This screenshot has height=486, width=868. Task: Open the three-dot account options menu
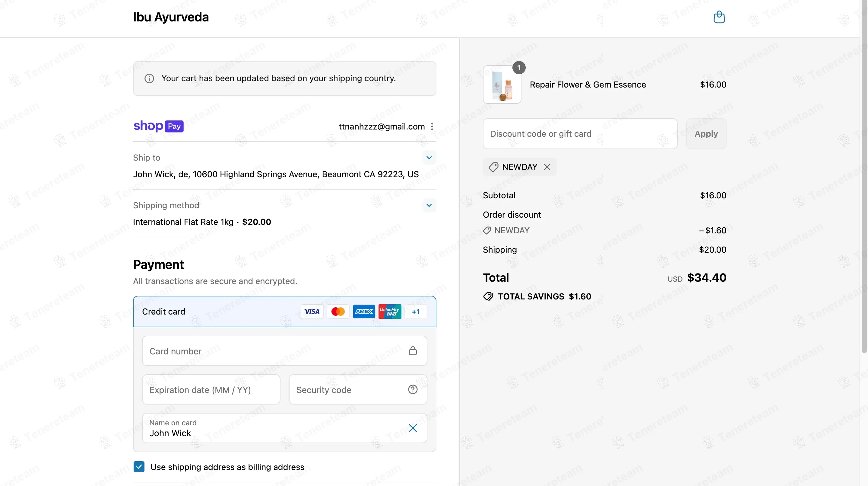432,126
